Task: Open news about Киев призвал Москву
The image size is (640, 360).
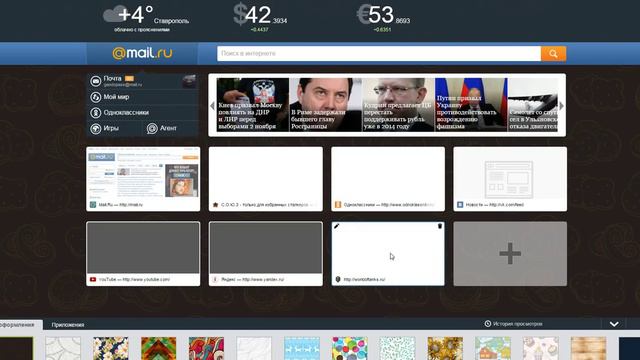Action: tap(253, 104)
